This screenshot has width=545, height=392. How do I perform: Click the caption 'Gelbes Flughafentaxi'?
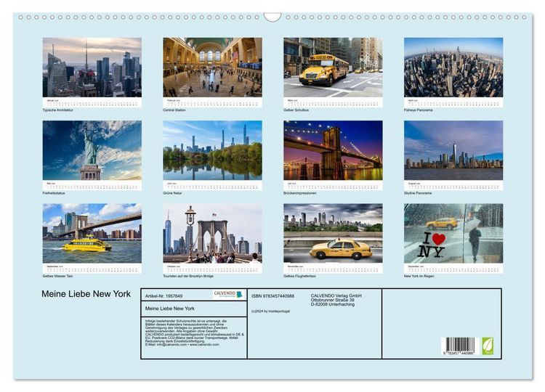coord(299,276)
